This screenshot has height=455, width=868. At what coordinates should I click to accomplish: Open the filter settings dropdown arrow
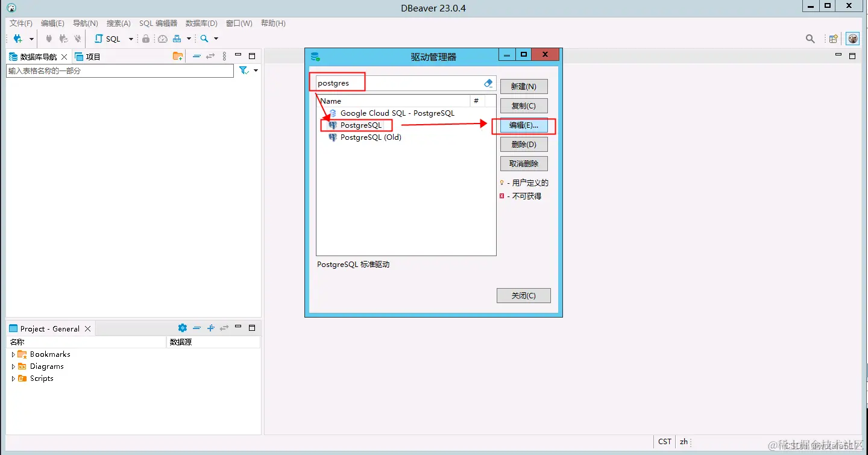(x=256, y=71)
